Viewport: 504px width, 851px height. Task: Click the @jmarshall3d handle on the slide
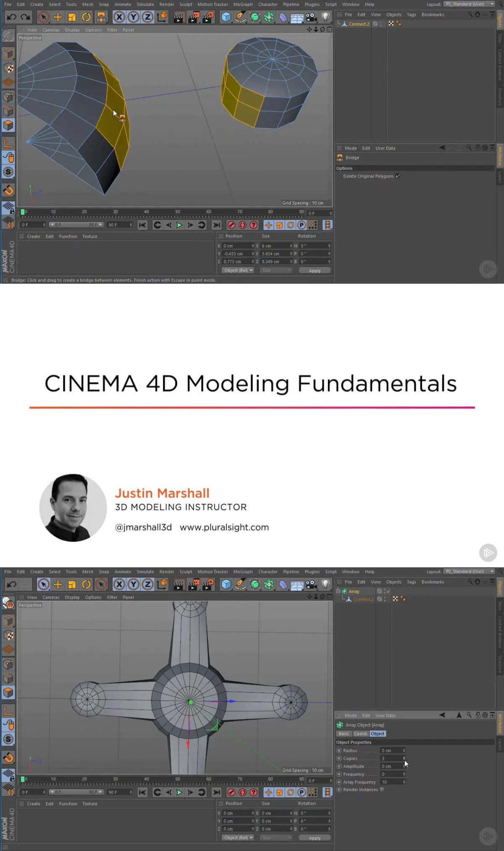coord(143,527)
